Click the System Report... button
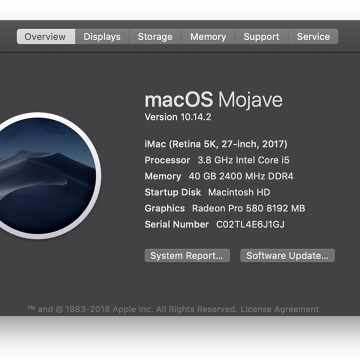Screen dimensions: 360x360 click(x=187, y=256)
